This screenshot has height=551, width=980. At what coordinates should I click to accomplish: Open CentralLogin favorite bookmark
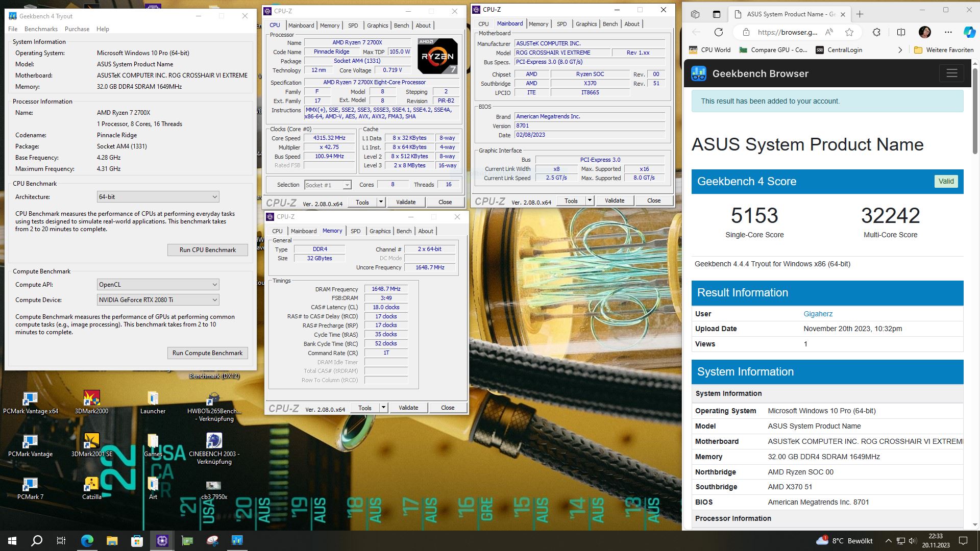pos(839,50)
